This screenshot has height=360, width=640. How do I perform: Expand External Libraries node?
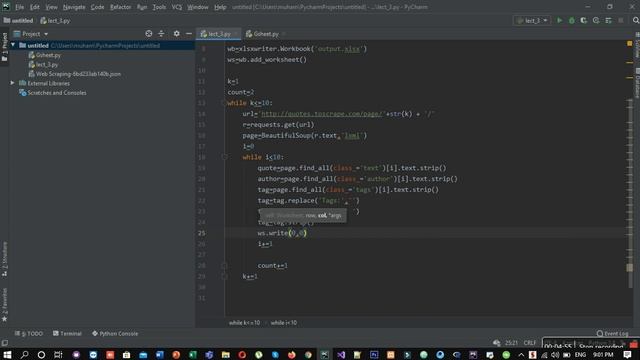tap(13, 83)
